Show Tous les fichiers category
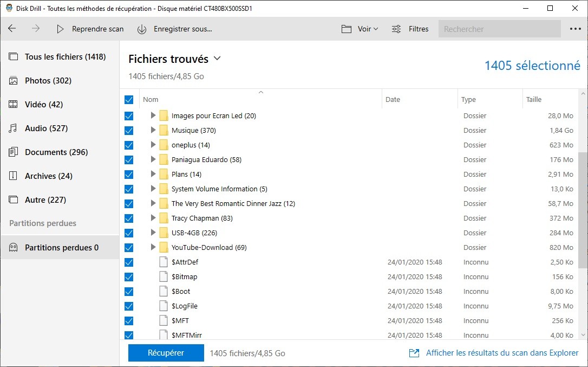 [x=65, y=57]
